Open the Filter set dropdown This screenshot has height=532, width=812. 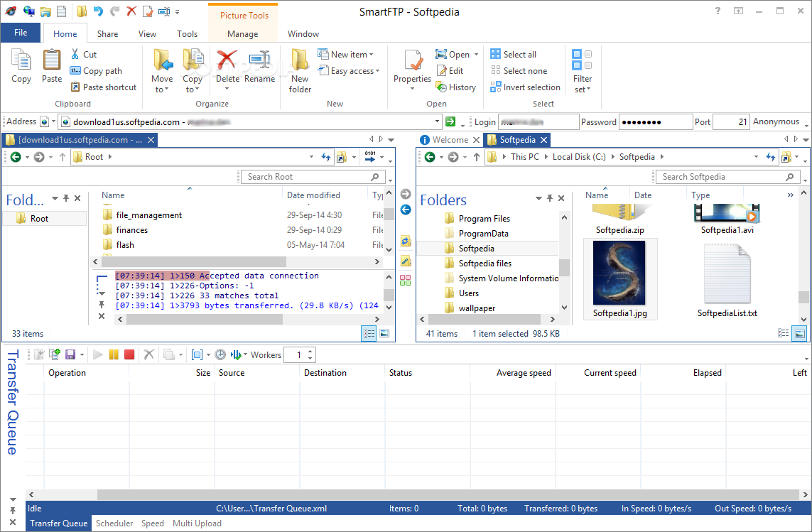coord(582,71)
